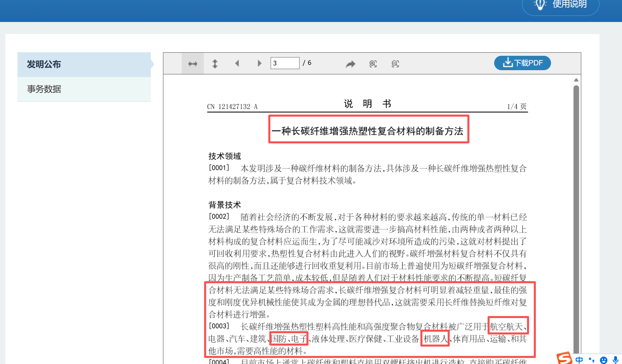Click the fit-to-width arrows icon

click(193, 64)
